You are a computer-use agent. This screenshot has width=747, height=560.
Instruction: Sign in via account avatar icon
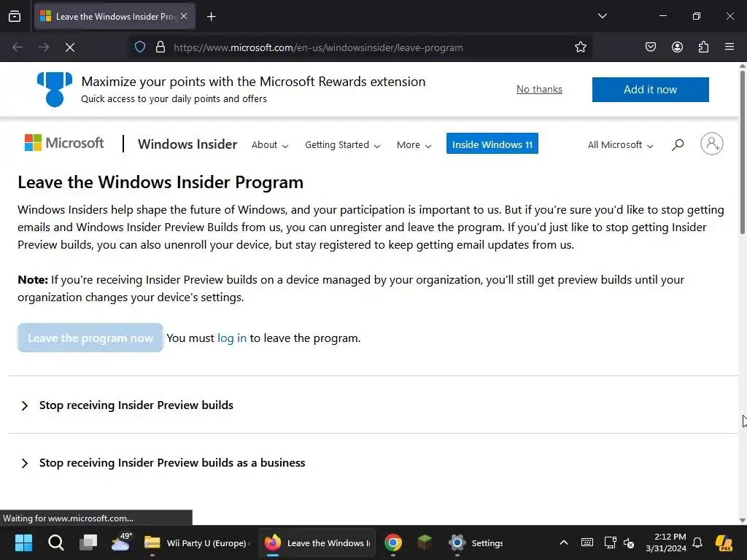tap(712, 144)
